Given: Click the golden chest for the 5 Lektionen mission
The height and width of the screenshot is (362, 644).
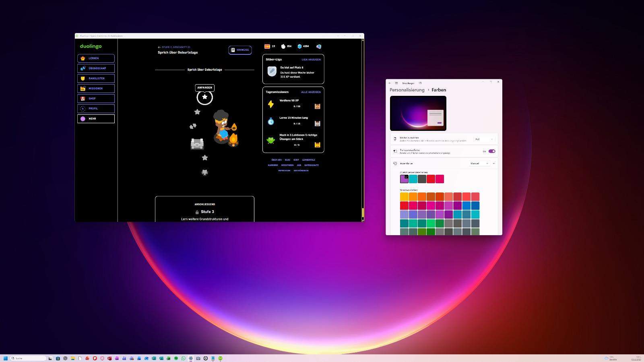Looking at the screenshot, I should pyautogui.click(x=317, y=145).
